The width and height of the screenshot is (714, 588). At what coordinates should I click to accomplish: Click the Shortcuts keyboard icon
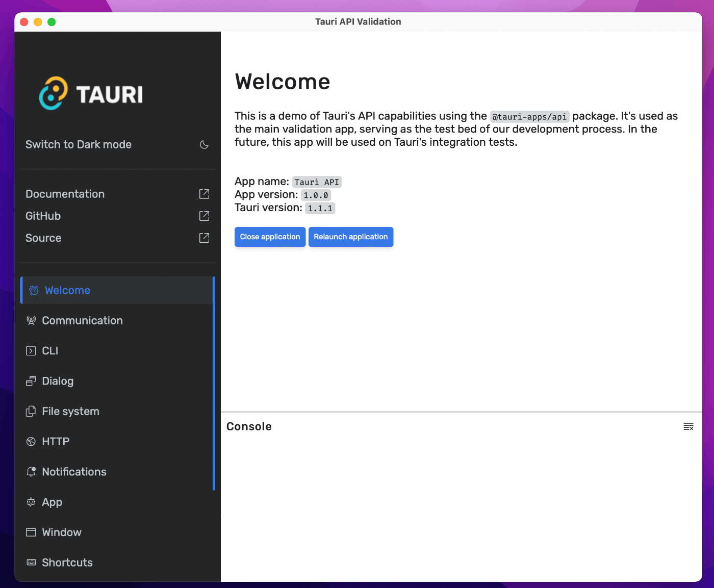31,563
